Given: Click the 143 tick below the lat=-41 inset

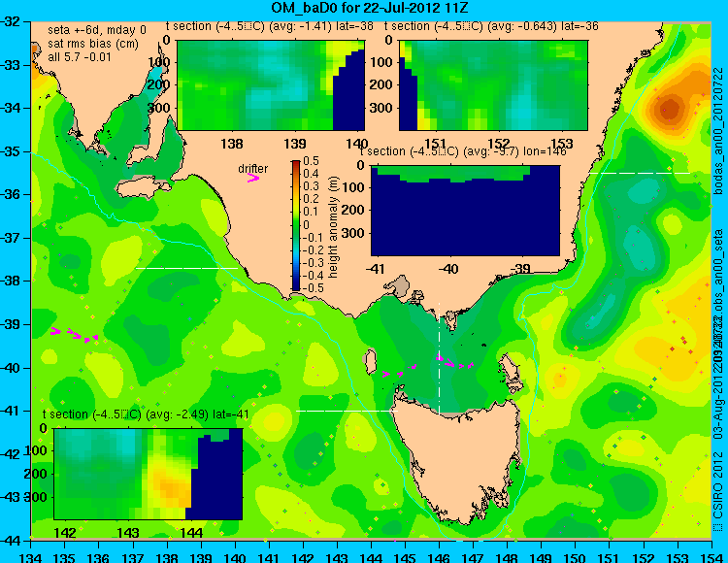Looking at the screenshot, I should pos(128,532).
